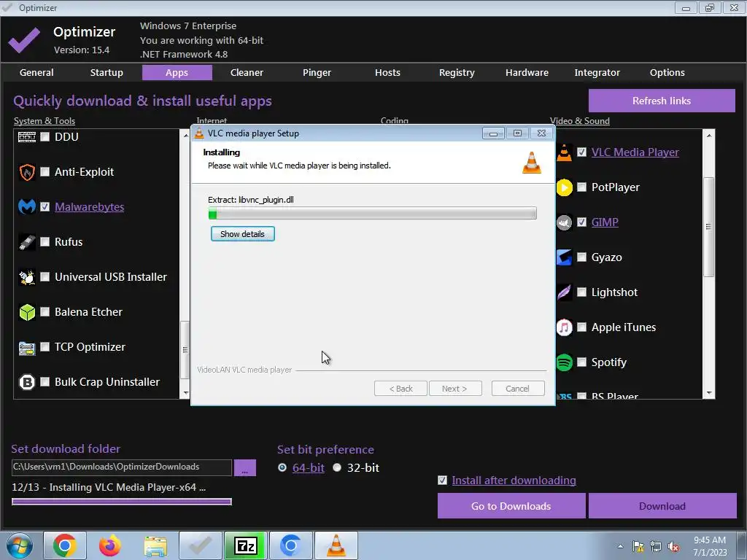
Task: Click the Action Center flag tray icon
Action: [x=638, y=547]
